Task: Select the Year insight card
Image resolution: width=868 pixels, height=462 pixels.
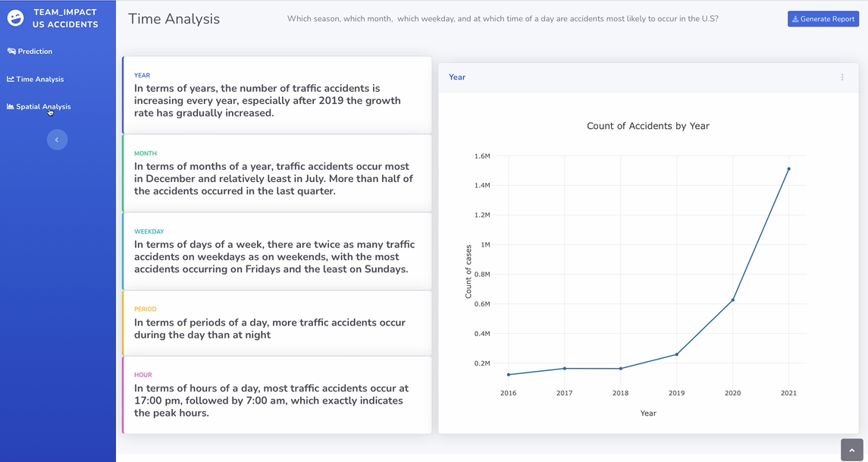Action: coord(277,95)
